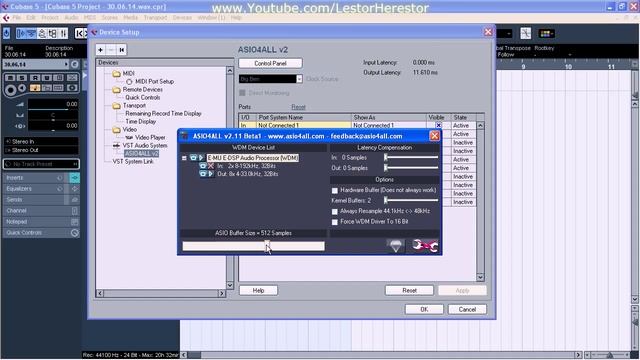Open the No Track Preset selector
Viewport: 640px width, 360px height.
point(41,164)
